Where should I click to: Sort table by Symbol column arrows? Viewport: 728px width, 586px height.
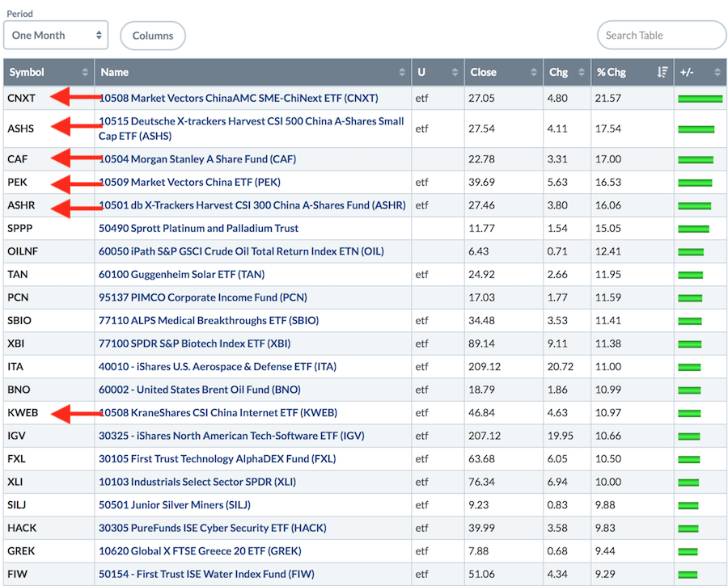point(85,73)
